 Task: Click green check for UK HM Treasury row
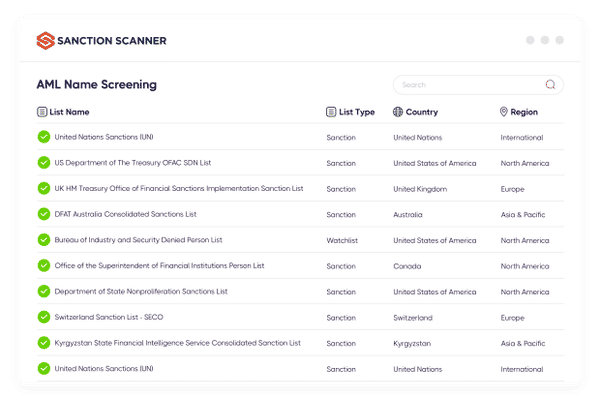[44, 188]
